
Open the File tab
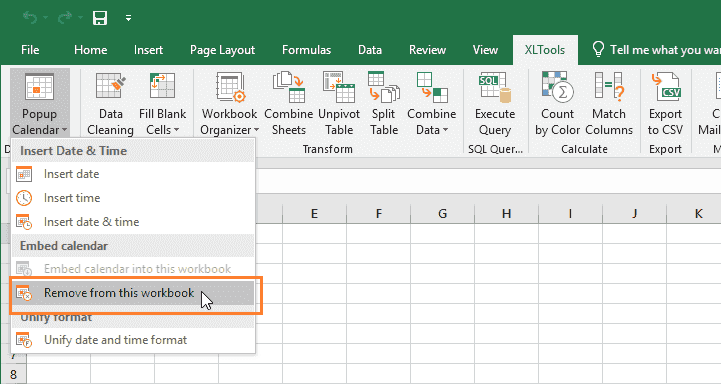(x=30, y=50)
